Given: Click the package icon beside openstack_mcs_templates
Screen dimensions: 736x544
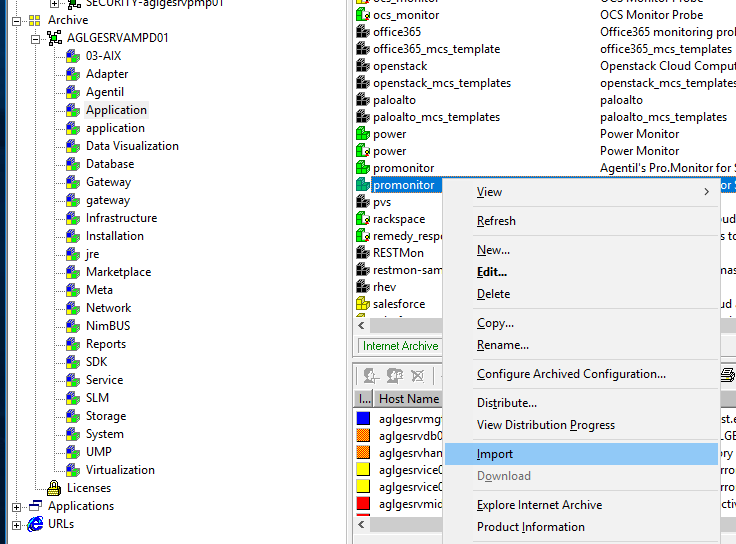Looking at the screenshot, I should (363, 83).
